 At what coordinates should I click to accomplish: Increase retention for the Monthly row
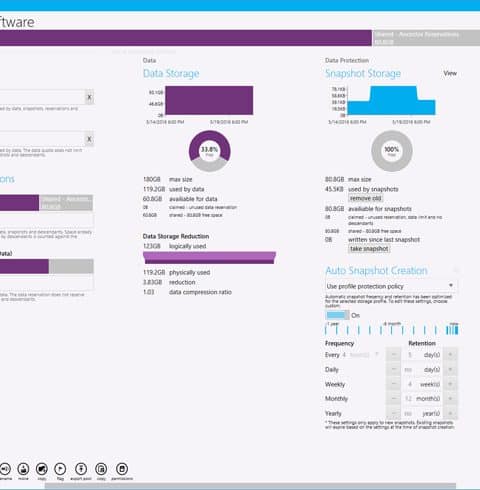[450, 398]
